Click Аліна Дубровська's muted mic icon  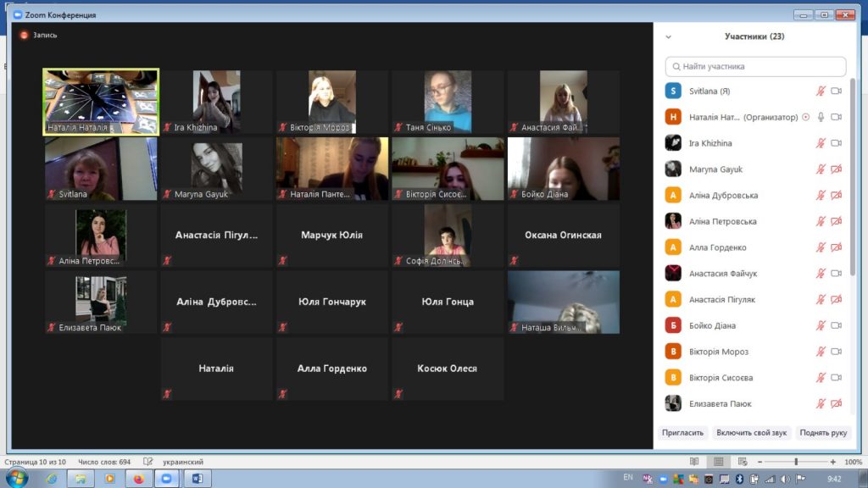click(821, 195)
